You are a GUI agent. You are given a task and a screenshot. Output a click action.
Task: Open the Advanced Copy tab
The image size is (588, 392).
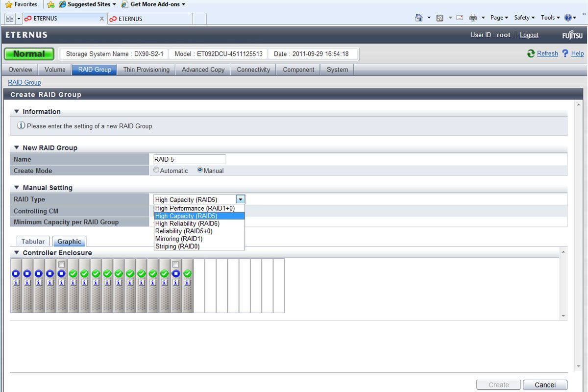[203, 70]
